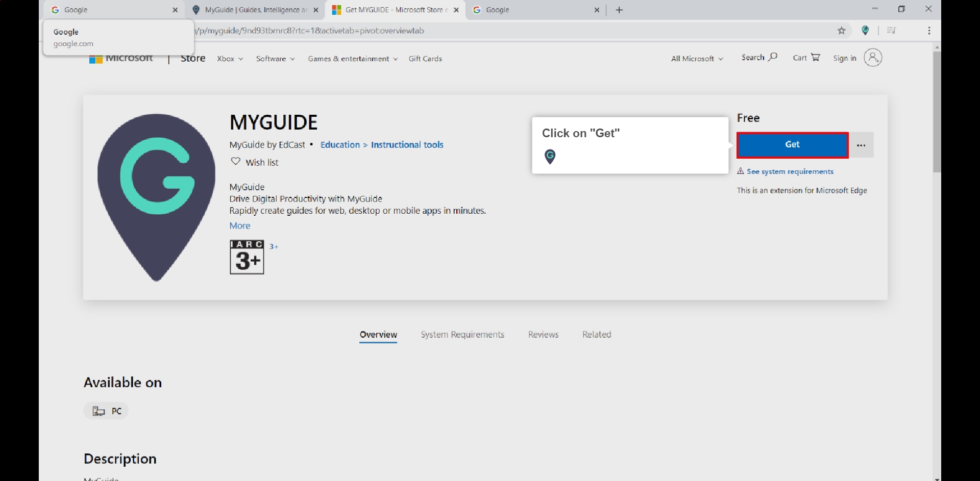980x481 pixels.
Task: Switch to the last Google tab
Action: point(536,10)
